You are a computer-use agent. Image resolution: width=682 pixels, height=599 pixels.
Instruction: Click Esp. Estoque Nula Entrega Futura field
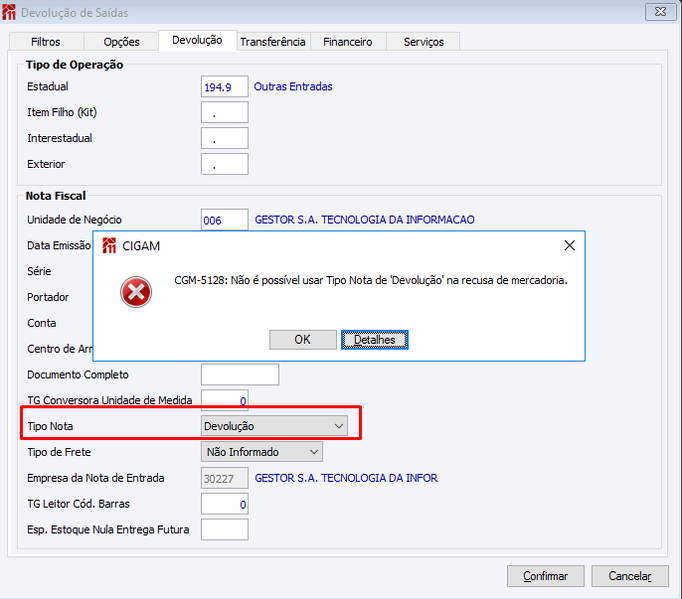[224, 529]
